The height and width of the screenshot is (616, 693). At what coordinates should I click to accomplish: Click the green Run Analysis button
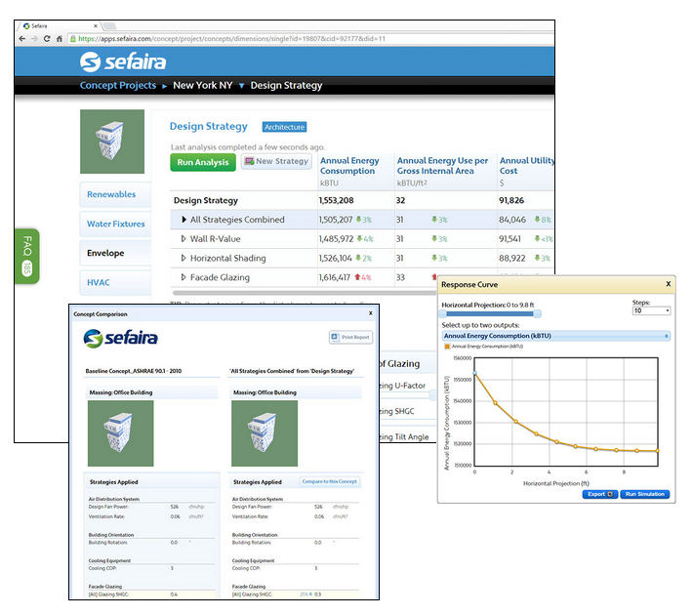[202, 162]
